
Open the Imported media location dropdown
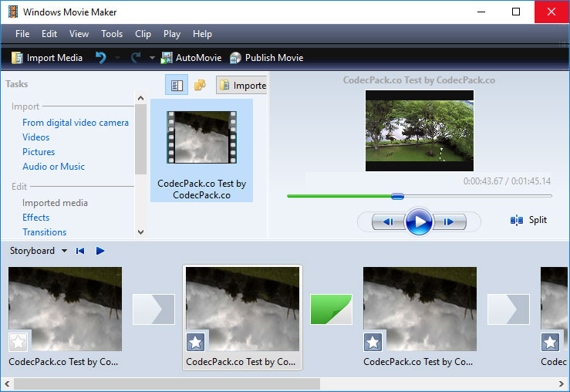click(241, 86)
